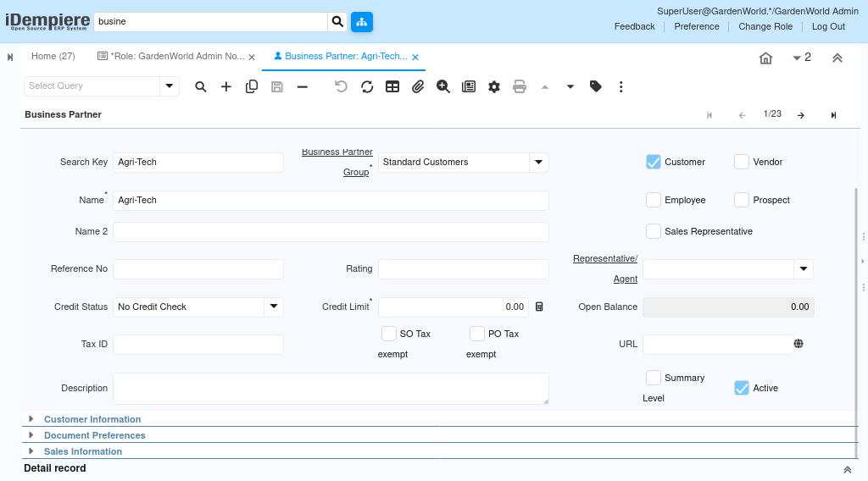Expand the Sales Information section

pyautogui.click(x=83, y=451)
